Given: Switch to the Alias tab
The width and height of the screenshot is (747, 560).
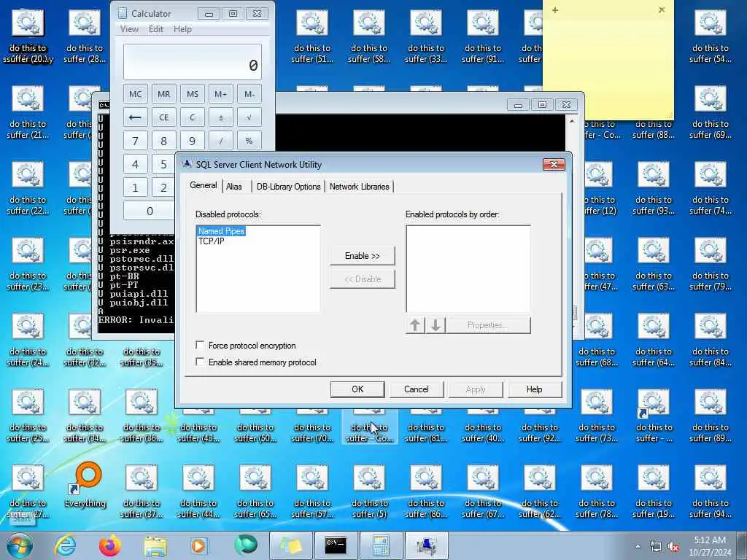Looking at the screenshot, I should tap(234, 187).
